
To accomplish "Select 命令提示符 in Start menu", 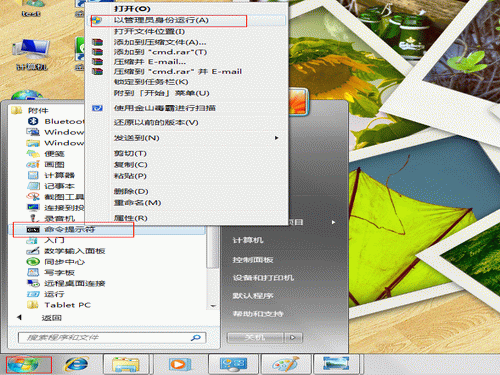I will 107,229.
